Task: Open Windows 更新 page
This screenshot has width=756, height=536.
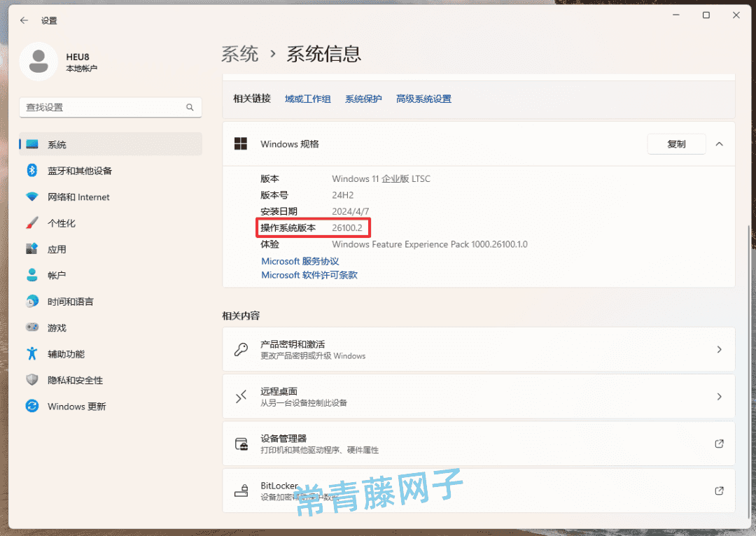Action: (111, 406)
